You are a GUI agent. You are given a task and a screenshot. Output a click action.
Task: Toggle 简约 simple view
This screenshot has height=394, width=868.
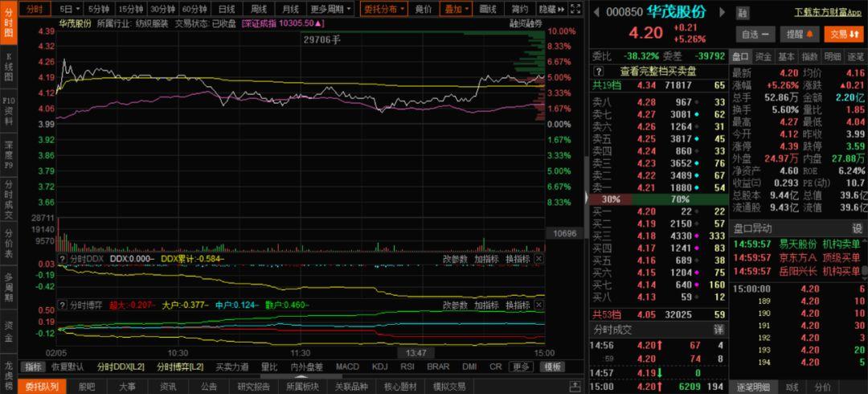pos(520,9)
